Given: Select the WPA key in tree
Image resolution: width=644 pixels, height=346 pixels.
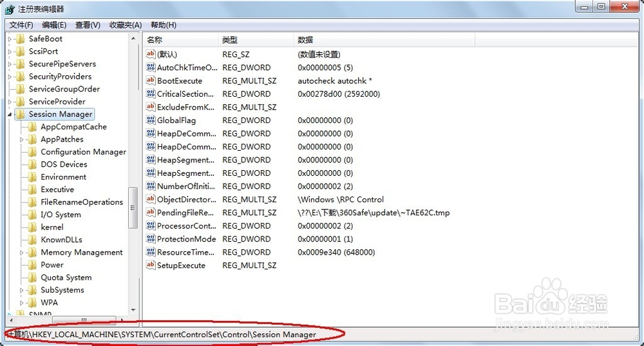Looking at the screenshot, I should pos(50,303).
